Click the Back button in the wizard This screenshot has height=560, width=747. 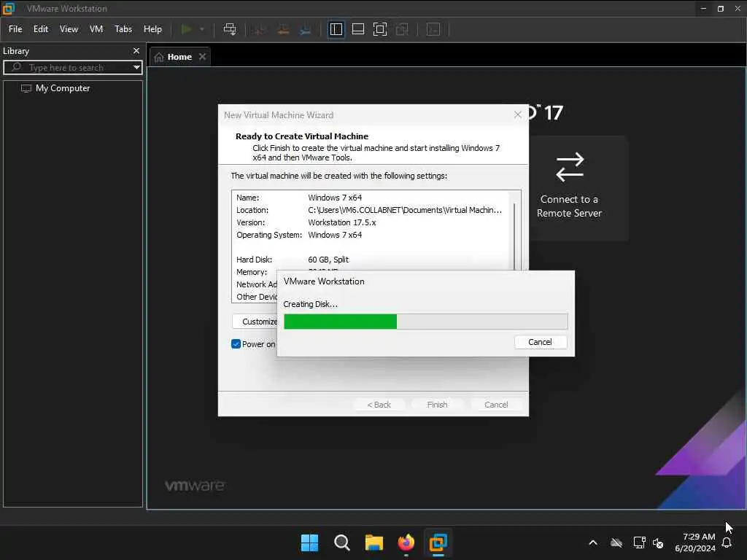click(x=379, y=404)
